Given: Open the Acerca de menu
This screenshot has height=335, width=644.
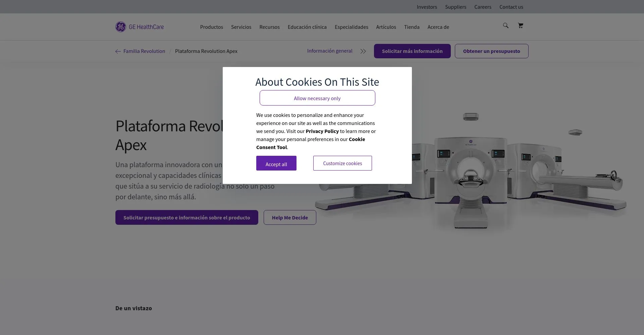Looking at the screenshot, I should 438,27.
